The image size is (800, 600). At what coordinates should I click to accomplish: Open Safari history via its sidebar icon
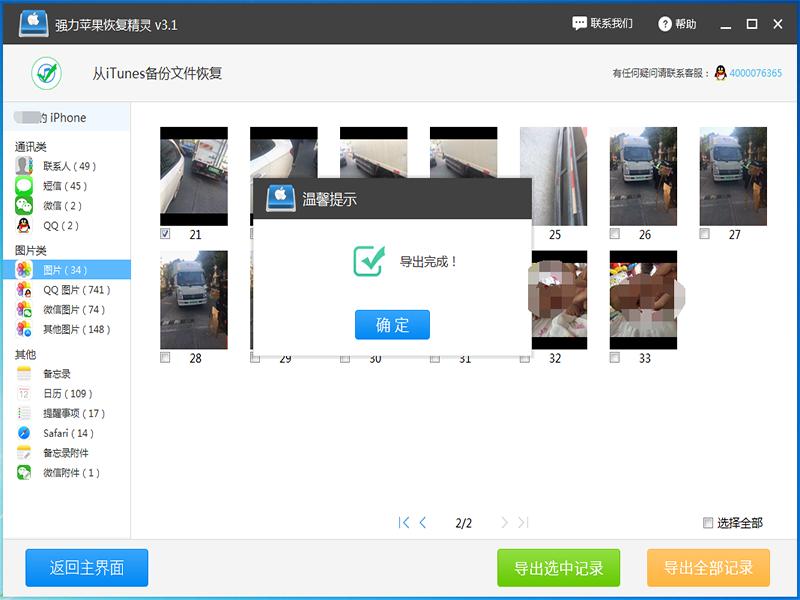click(x=23, y=433)
